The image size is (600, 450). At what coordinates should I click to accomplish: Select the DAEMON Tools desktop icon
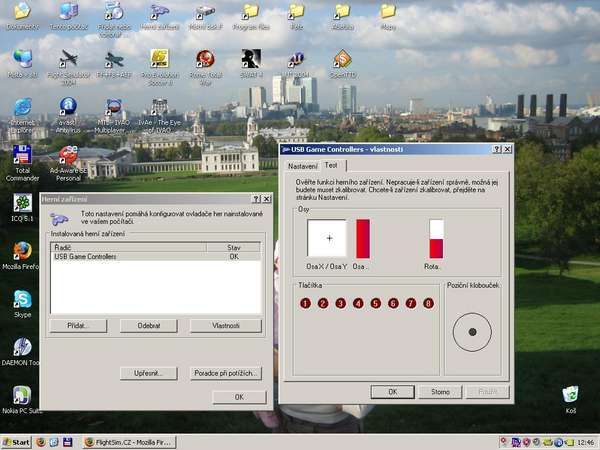click(x=21, y=351)
